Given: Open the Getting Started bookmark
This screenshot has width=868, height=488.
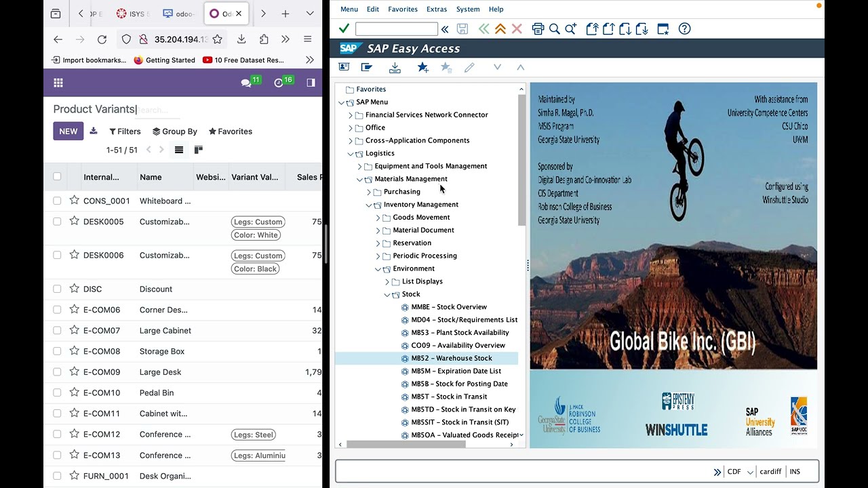Looking at the screenshot, I should point(164,60).
